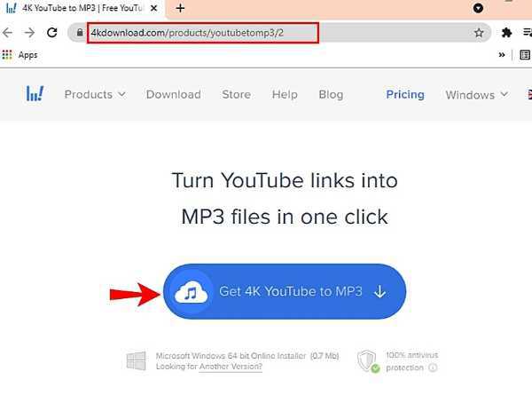Open the Blog page
This screenshot has height=403, width=532.
pos(331,94)
